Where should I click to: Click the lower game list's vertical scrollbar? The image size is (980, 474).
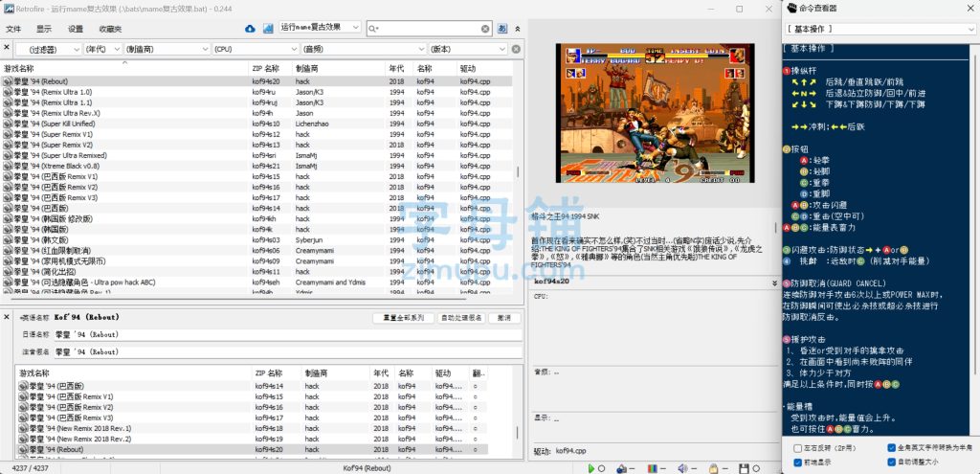518,433
